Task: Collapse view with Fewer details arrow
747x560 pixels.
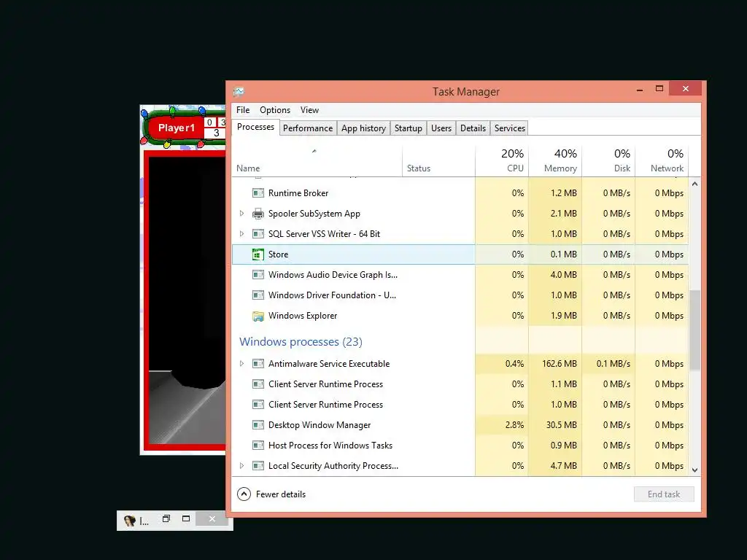Action: [244, 494]
